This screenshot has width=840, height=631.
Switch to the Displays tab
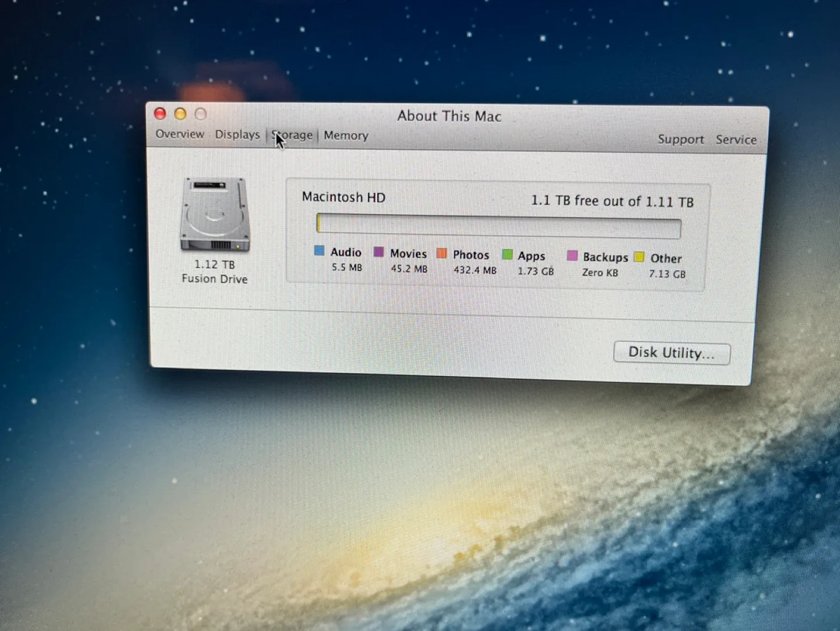tap(237, 134)
